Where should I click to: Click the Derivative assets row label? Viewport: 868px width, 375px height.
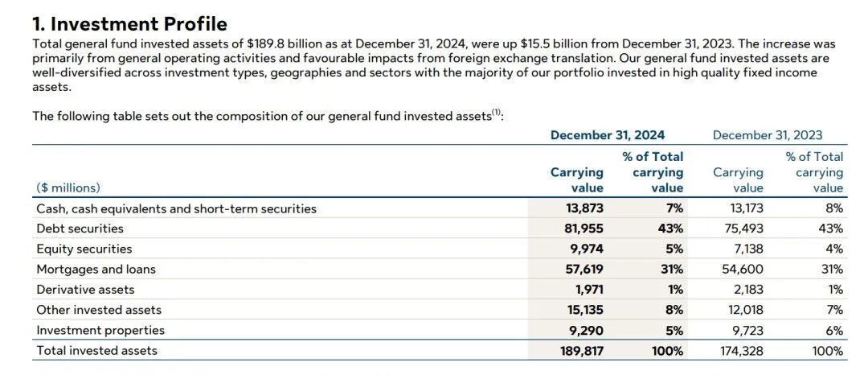coord(85,289)
